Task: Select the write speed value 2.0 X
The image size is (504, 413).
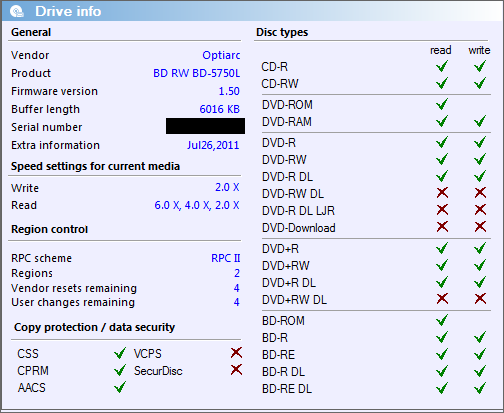Action: coord(227,187)
